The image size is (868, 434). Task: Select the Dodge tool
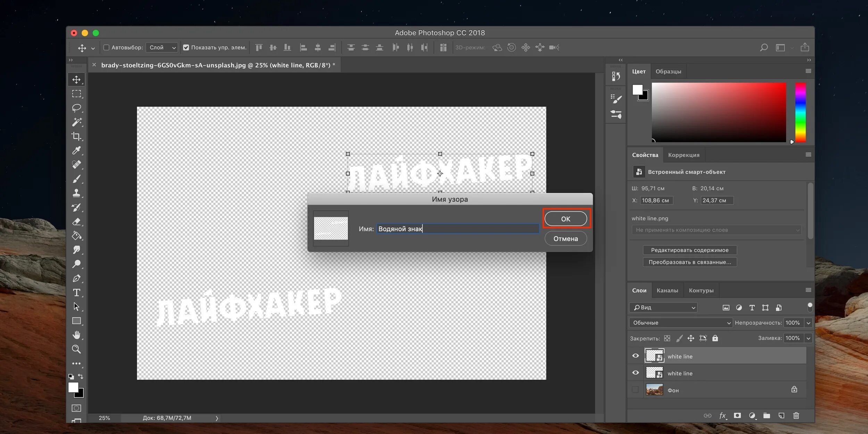(76, 264)
